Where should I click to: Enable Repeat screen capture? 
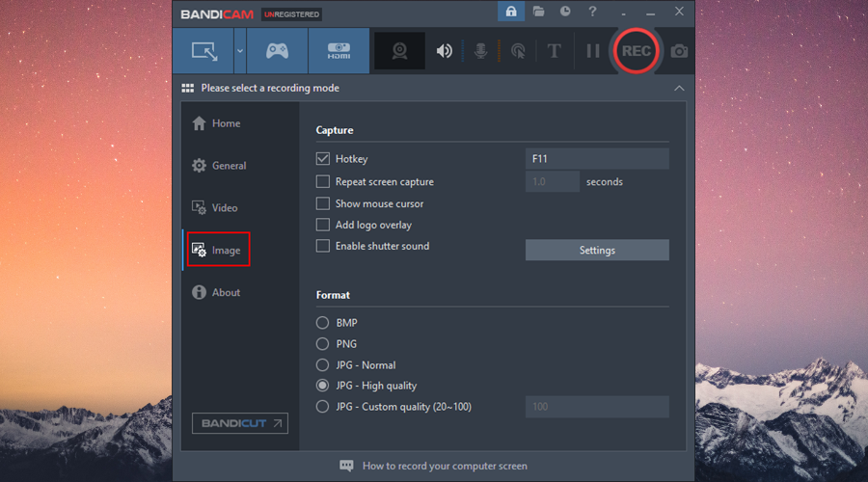coord(323,181)
